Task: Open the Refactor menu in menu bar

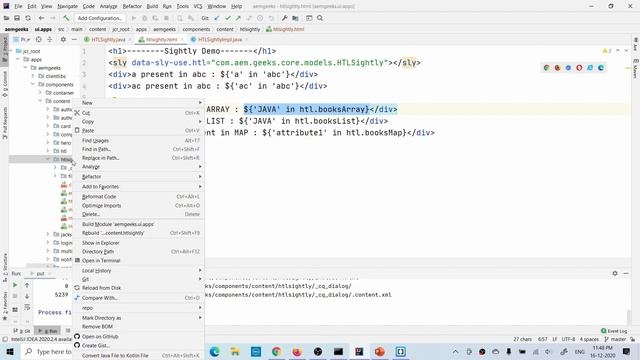Action: point(132,6)
